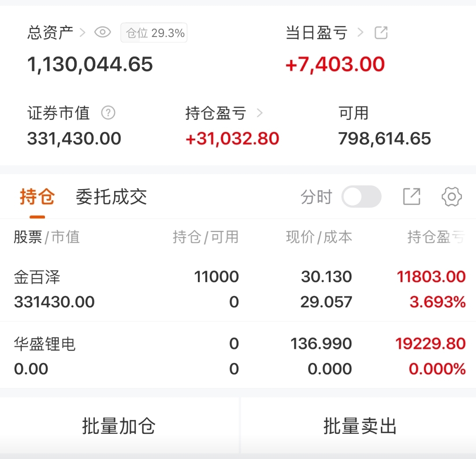Viewport: 476px width, 459px height.
Task: Sort by 股票/市值 column header
Action: 47,237
